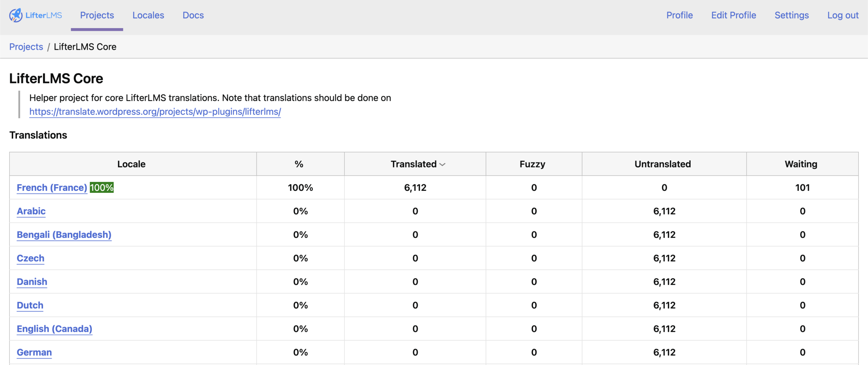
Task: Switch to the Locales tab
Action: click(x=148, y=15)
